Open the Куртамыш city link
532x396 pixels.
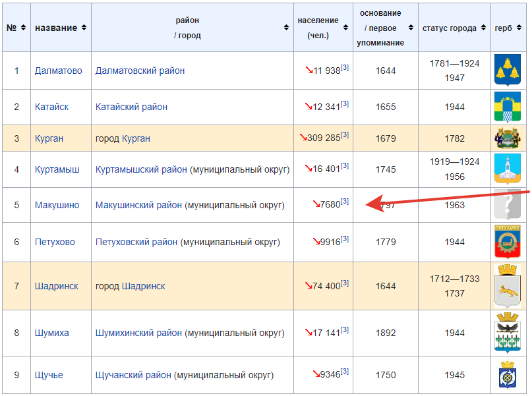pyautogui.click(x=57, y=169)
